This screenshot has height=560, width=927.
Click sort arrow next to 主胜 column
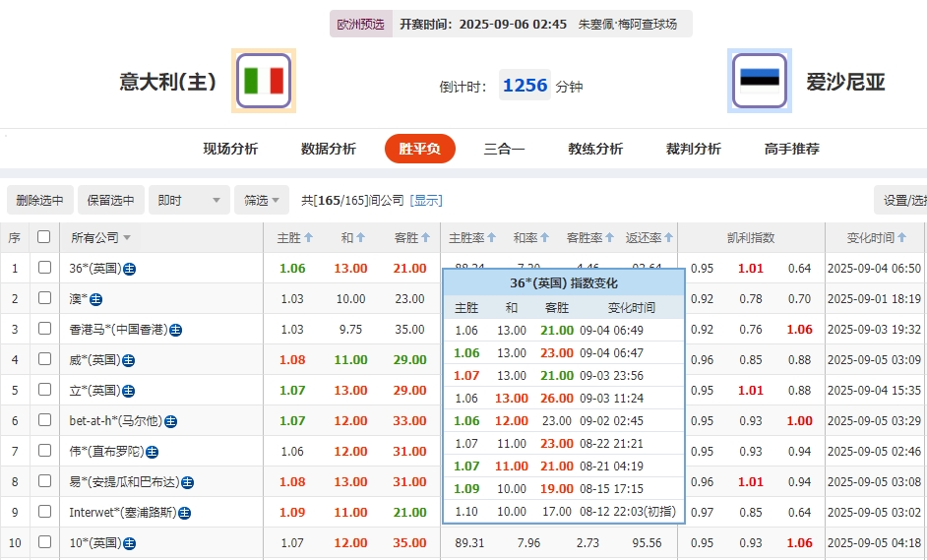(x=309, y=238)
